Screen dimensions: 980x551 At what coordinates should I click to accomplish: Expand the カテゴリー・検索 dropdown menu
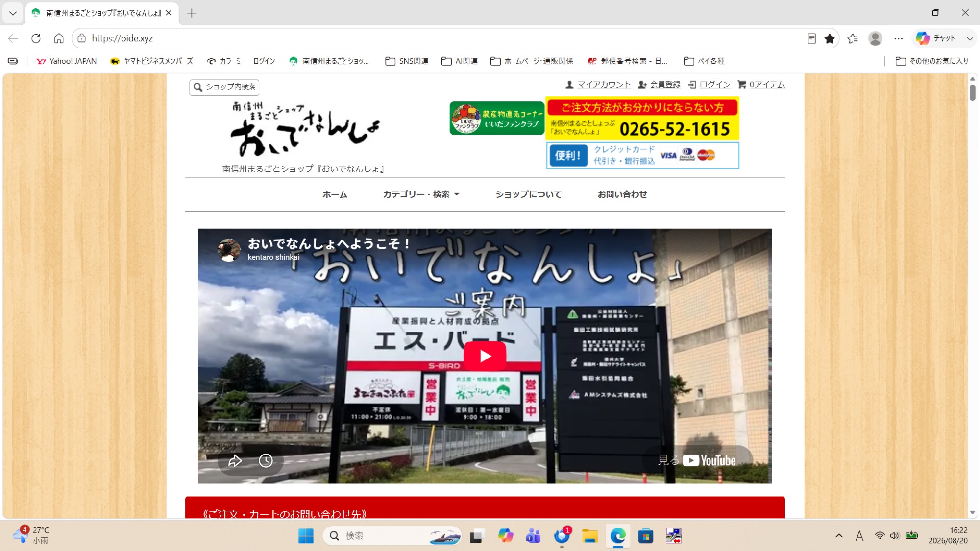point(421,194)
